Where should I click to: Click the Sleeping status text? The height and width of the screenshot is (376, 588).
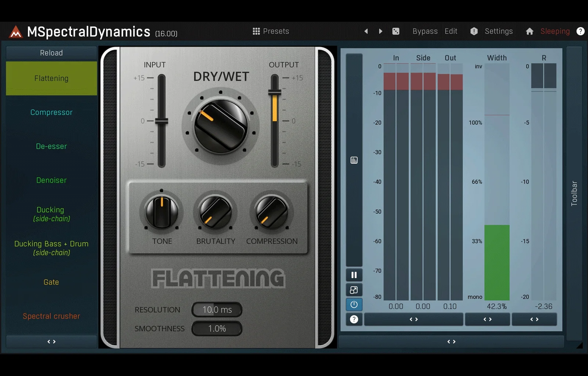point(555,31)
